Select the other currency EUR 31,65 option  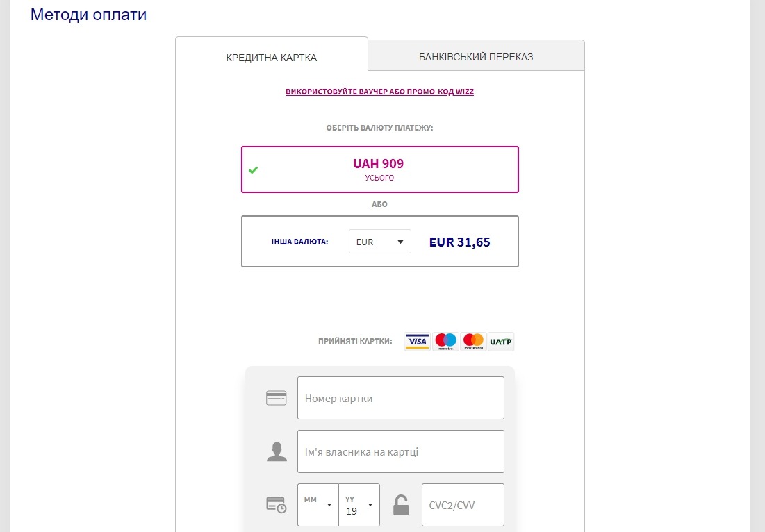[x=379, y=242]
